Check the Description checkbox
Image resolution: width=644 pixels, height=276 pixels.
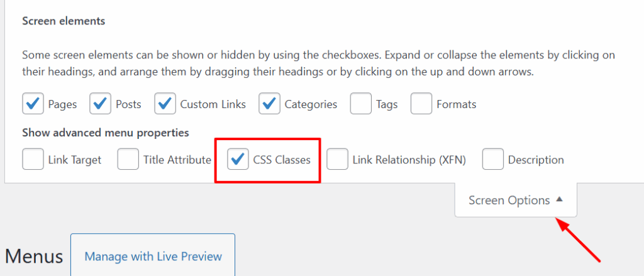point(493,160)
